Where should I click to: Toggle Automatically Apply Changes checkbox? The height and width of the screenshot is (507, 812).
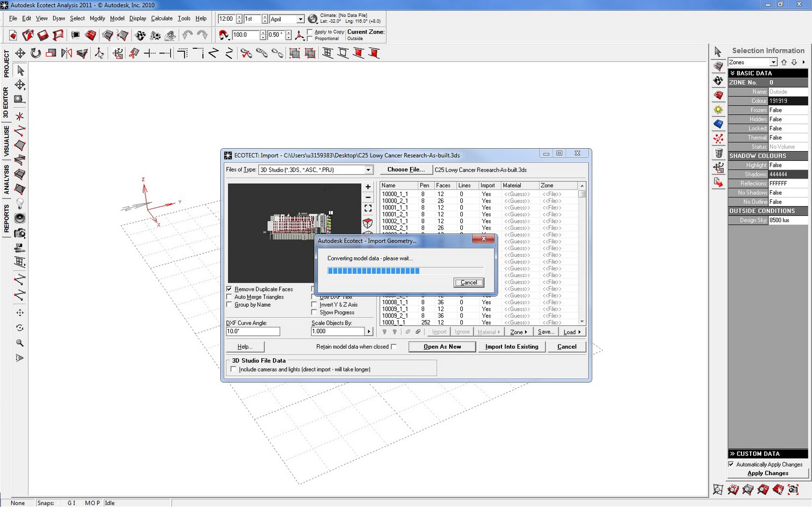coord(731,464)
